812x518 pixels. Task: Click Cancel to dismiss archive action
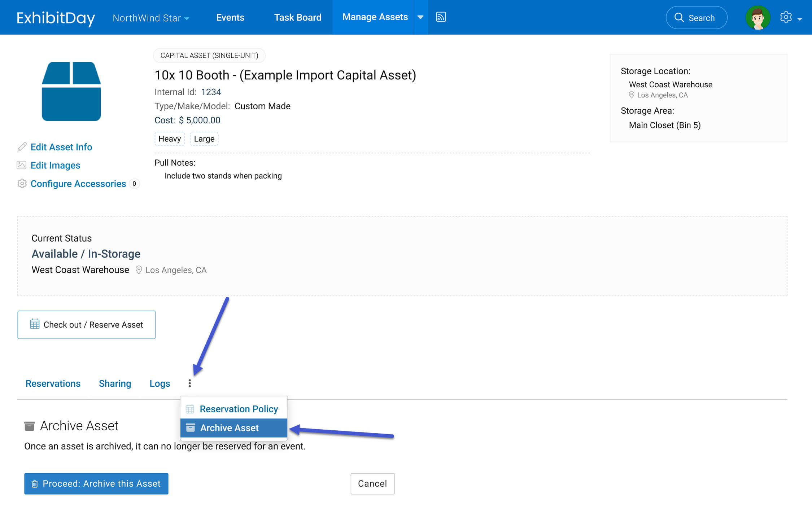click(372, 484)
